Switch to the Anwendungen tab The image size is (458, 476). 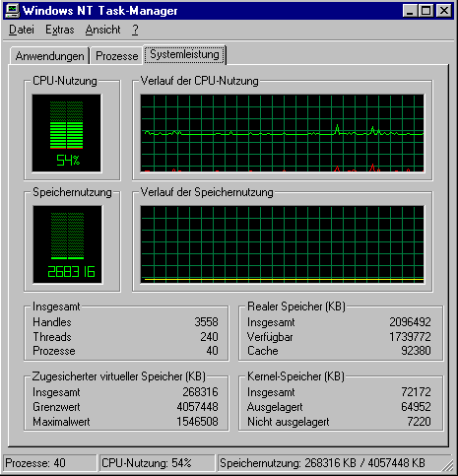(49, 56)
